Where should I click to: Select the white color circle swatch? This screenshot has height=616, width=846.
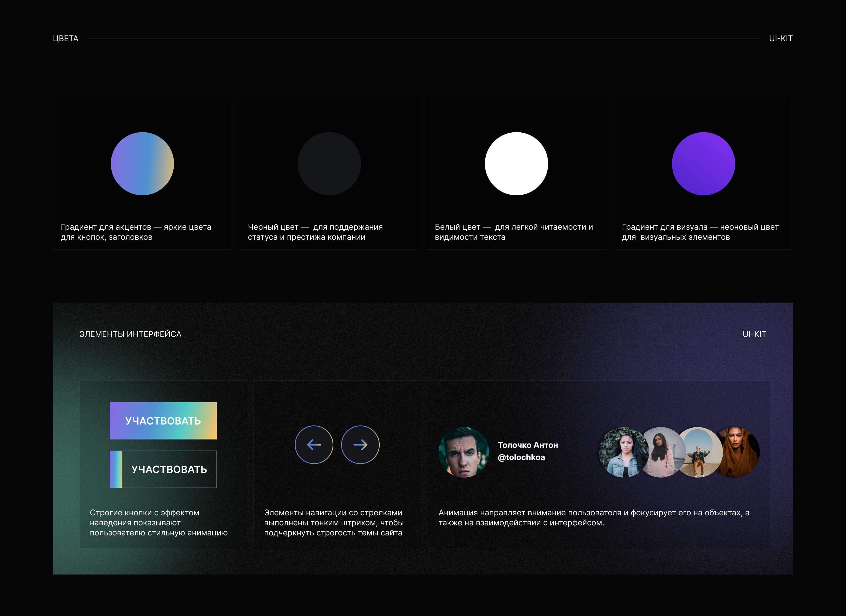(x=516, y=164)
